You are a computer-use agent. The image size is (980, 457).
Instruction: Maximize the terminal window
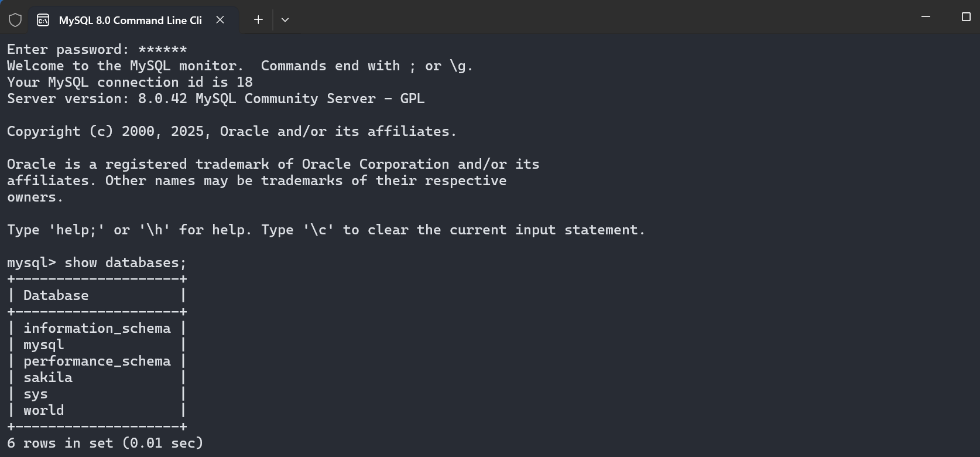point(966,17)
